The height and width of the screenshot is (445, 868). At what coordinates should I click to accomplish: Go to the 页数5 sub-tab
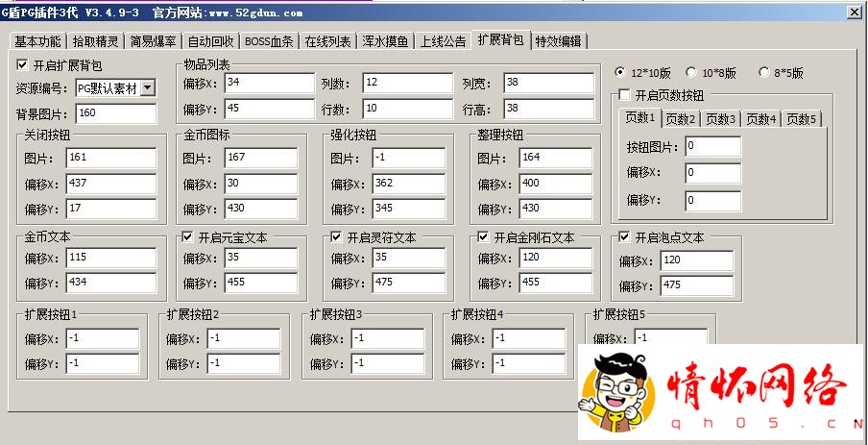pos(802,119)
